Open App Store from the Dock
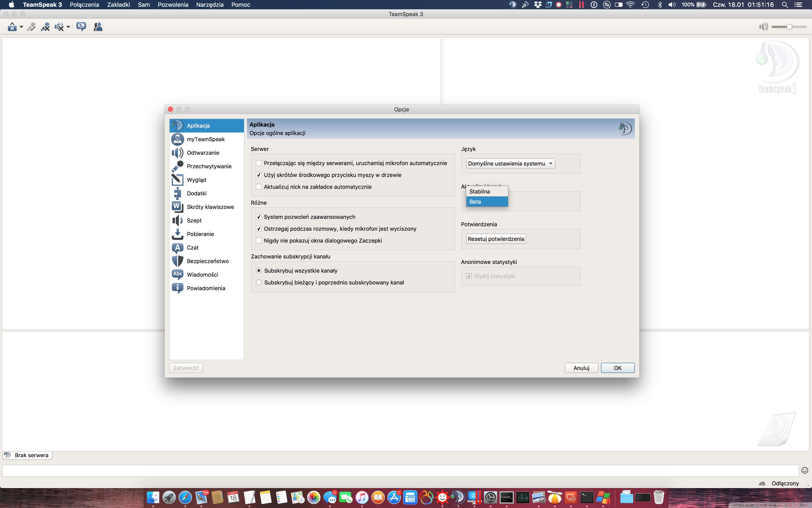The height and width of the screenshot is (508, 812). tap(394, 498)
